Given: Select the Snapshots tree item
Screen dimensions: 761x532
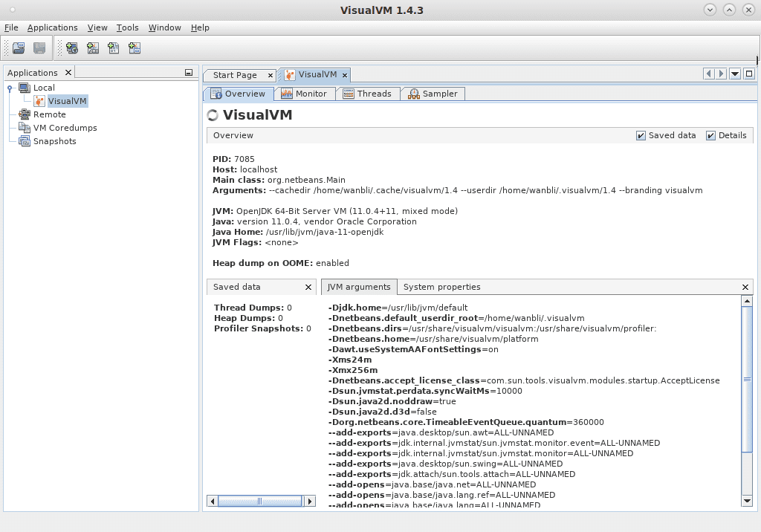Looking at the screenshot, I should (x=54, y=141).
